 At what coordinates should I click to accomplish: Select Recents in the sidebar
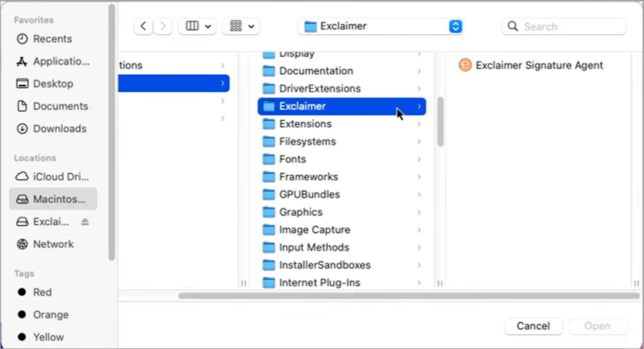(x=52, y=39)
